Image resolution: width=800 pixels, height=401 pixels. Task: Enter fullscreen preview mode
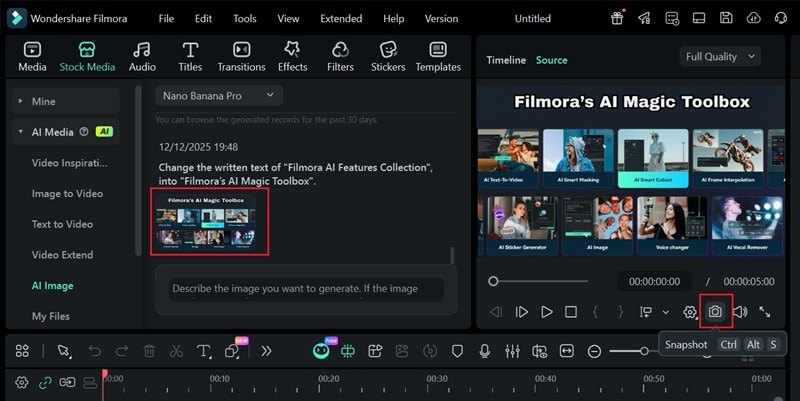pos(765,312)
